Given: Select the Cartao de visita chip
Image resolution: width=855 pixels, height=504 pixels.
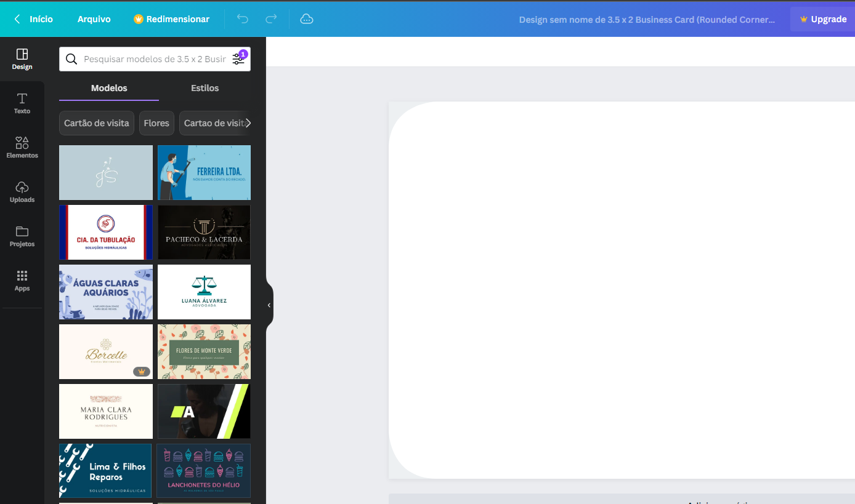Looking at the screenshot, I should pos(215,123).
